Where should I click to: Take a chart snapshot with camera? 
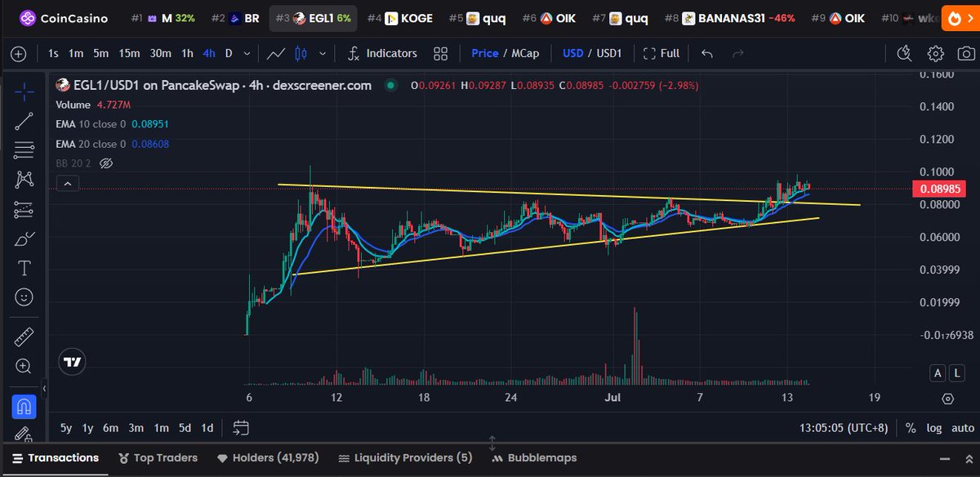tap(966, 54)
